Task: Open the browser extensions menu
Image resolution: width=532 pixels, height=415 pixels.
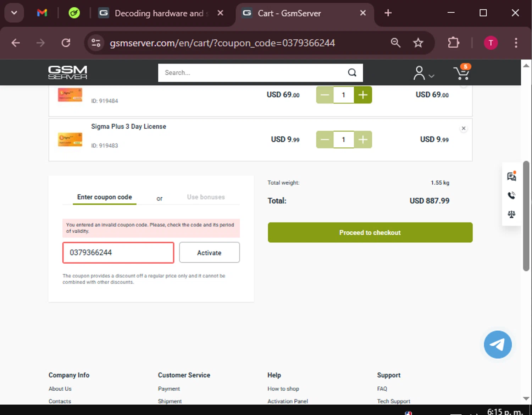Action: tap(453, 43)
